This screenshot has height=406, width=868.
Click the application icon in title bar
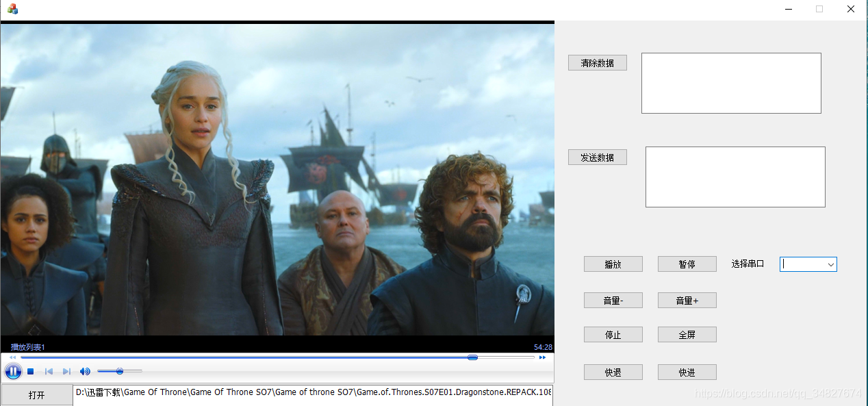coord(12,9)
